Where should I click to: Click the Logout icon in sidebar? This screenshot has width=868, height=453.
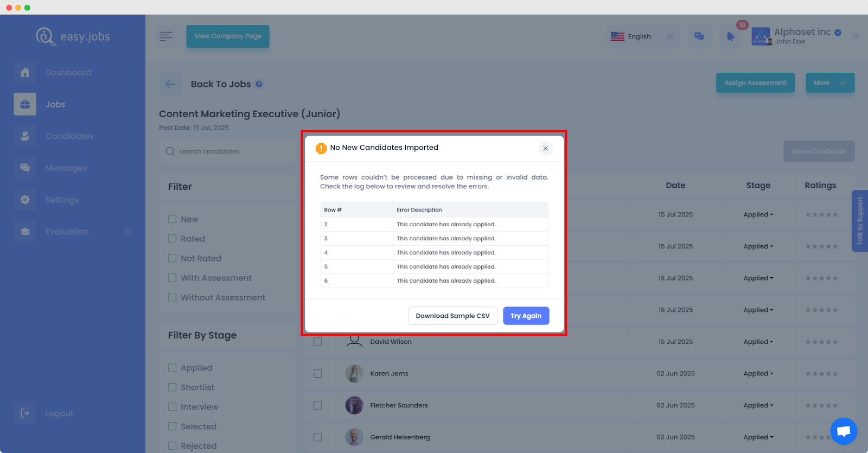click(25, 413)
